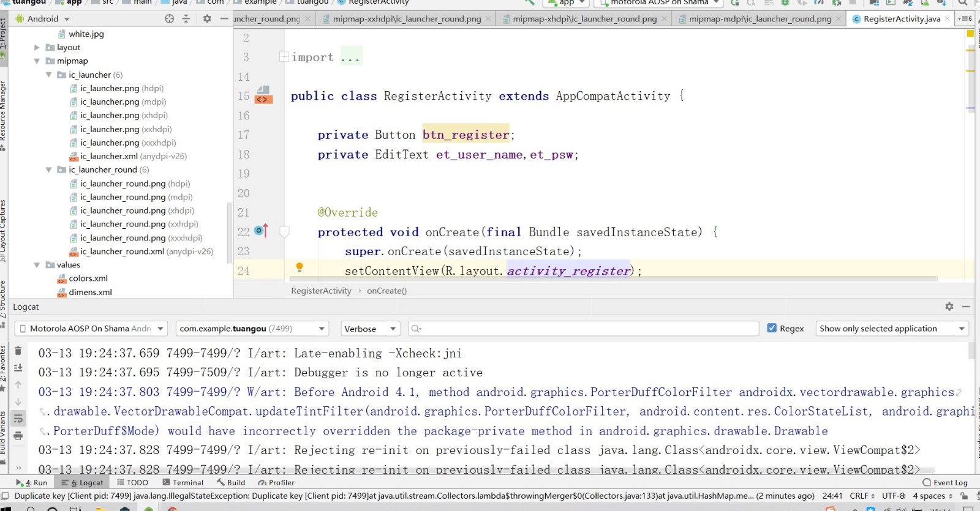The height and width of the screenshot is (511, 980).
Task: Collapse all nodes in the Project panel
Action: point(186,19)
